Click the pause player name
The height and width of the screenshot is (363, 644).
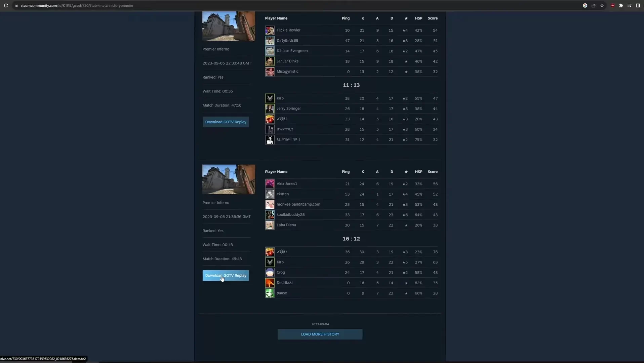pos(282,293)
